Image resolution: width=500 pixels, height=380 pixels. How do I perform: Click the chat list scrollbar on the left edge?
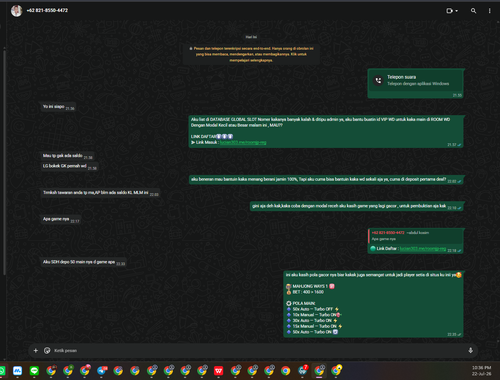click(x=4, y=162)
